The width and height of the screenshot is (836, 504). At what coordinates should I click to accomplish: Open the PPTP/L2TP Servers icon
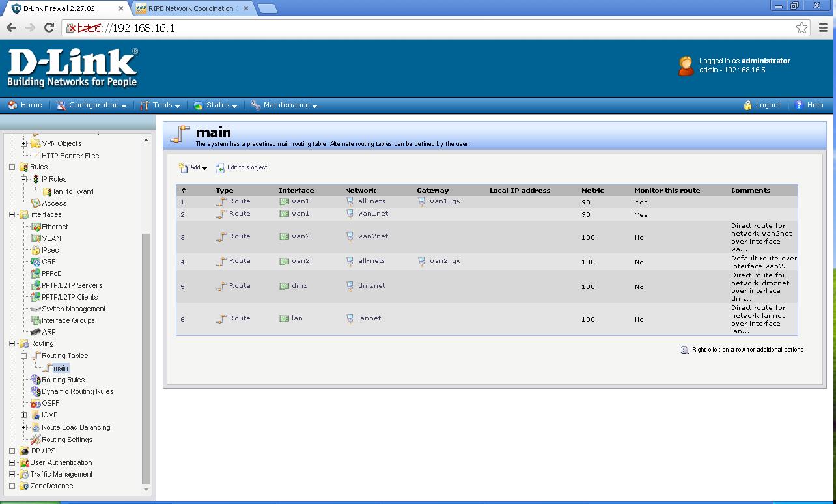(36, 285)
